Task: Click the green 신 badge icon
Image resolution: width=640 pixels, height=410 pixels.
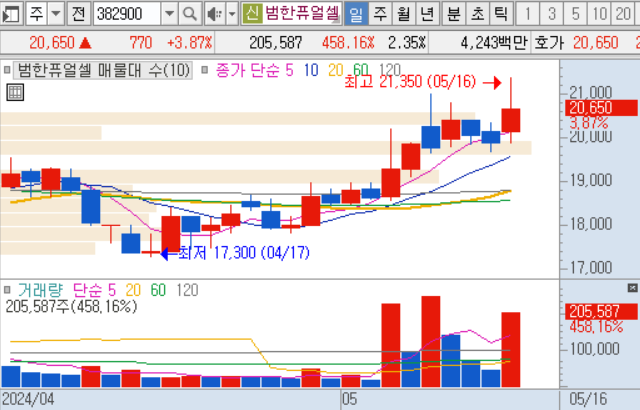Action: (x=252, y=14)
